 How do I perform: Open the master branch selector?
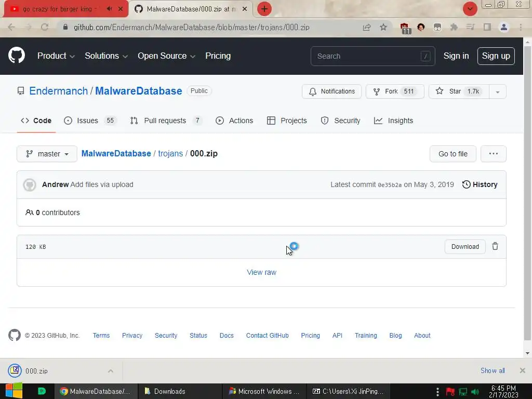[x=47, y=154]
